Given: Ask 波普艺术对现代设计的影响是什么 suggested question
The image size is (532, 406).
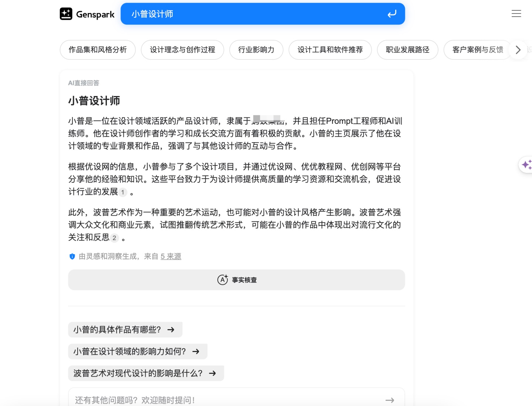Looking at the screenshot, I should [146, 373].
